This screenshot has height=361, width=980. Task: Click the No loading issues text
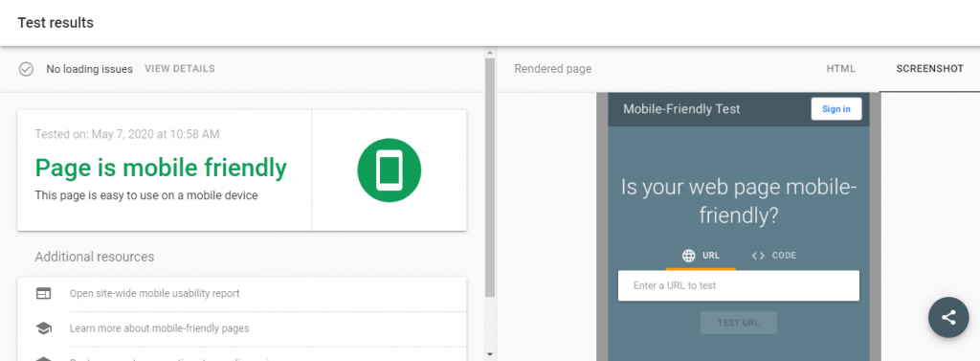point(89,69)
